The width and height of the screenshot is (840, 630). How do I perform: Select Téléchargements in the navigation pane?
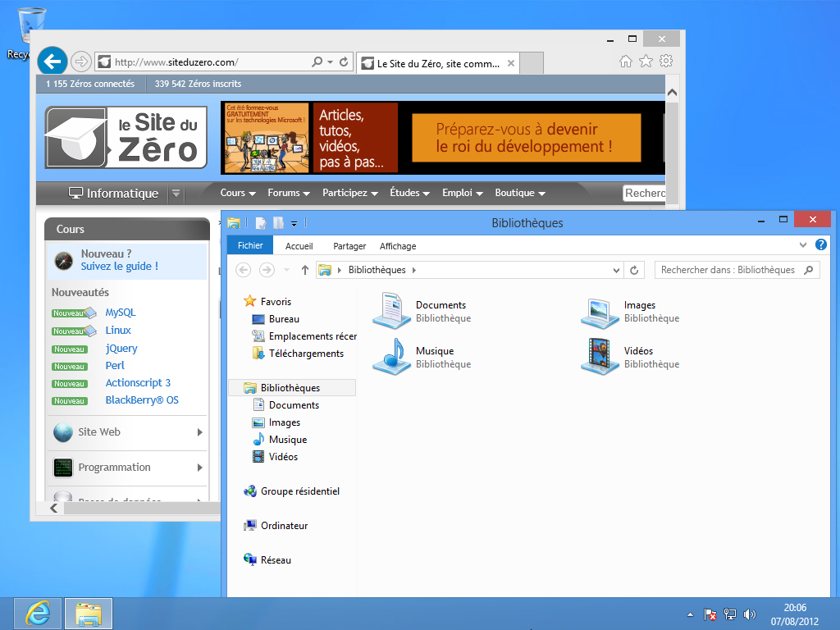click(x=306, y=354)
